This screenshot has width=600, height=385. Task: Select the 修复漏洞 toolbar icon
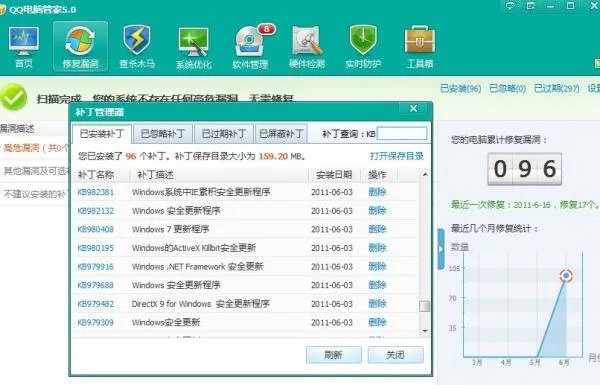pyautogui.click(x=80, y=47)
